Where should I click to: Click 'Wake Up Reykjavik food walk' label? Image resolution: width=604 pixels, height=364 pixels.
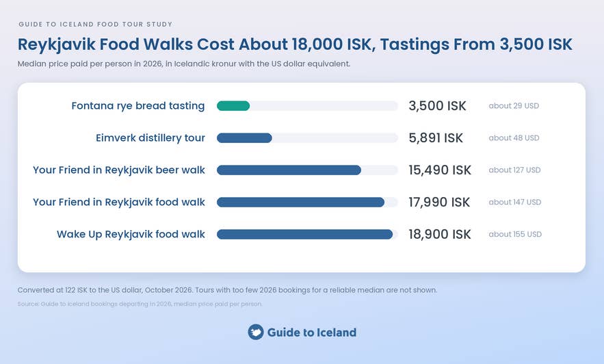pyautogui.click(x=131, y=234)
